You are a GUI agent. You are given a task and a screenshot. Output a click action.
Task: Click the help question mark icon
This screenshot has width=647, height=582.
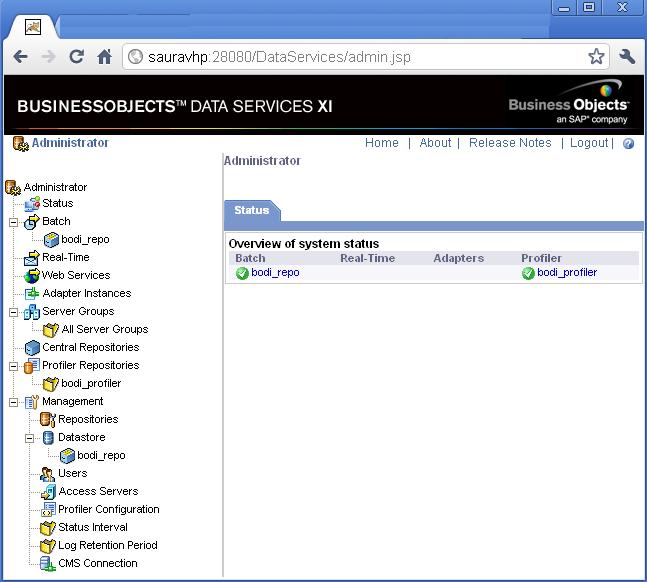(x=628, y=143)
